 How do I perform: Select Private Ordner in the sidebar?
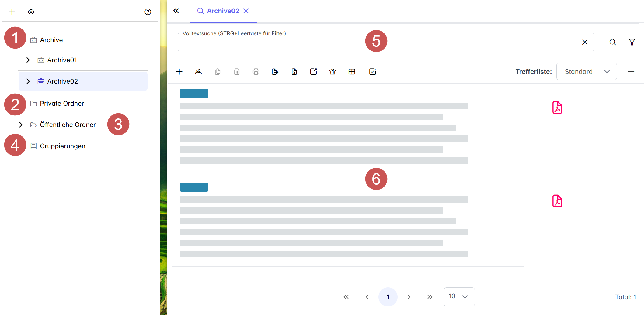[x=62, y=104]
